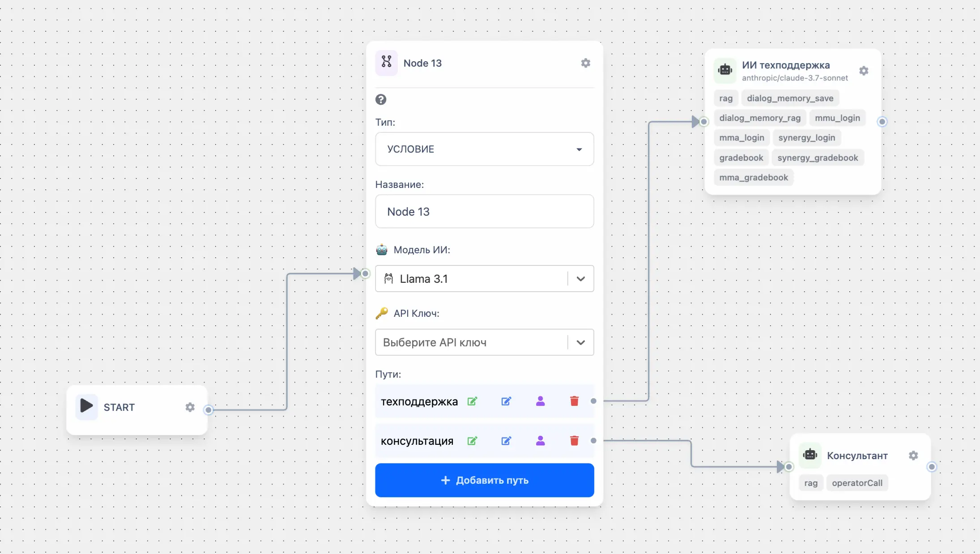Click purple user icon on техподдержка path
Image resolution: width=980 pixels, height=554 pixels.
click(x=540, y=401)
